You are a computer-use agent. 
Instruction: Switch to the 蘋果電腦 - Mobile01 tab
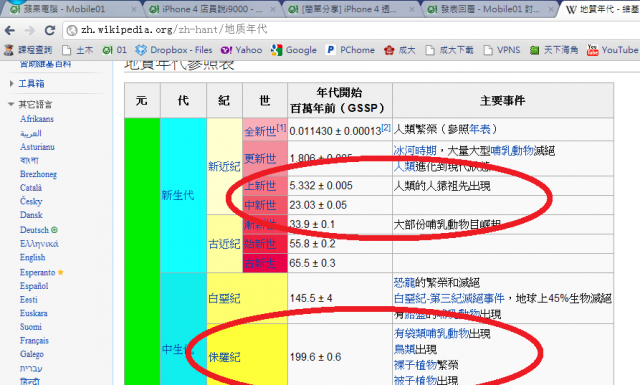(69, 9)
